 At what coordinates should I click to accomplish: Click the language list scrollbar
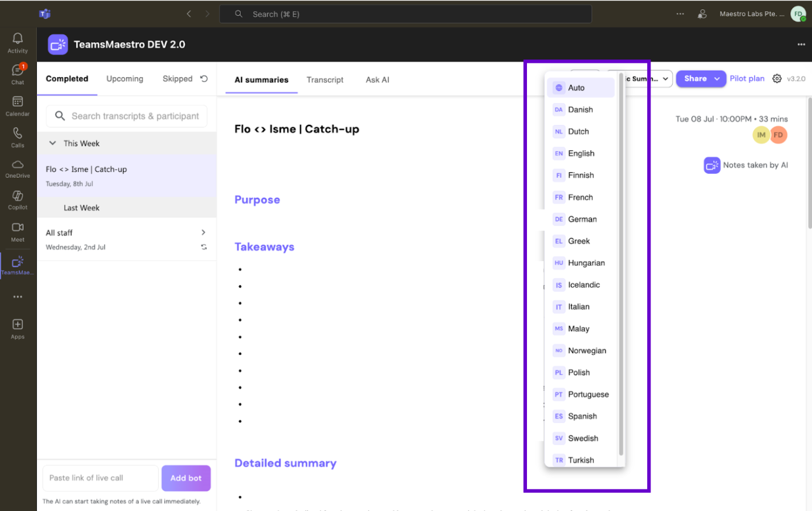[621, 264]
